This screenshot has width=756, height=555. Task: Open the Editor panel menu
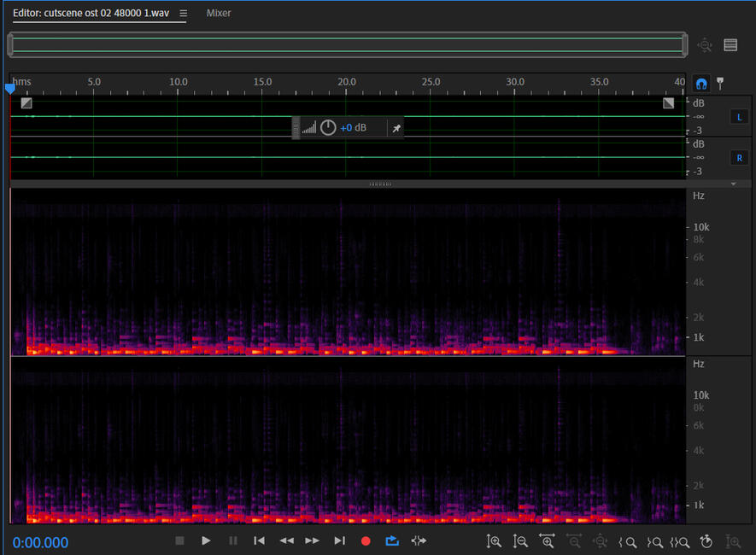183,13
